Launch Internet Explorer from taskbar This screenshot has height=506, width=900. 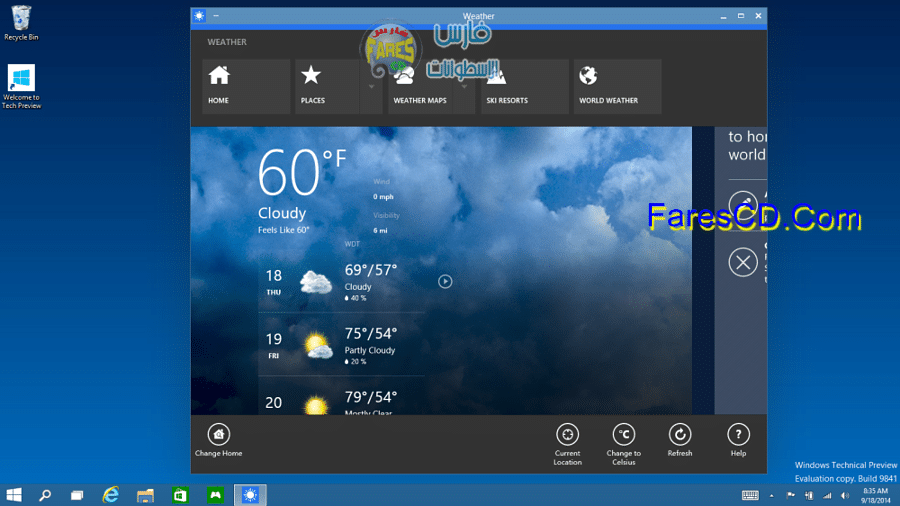point(111,495)
